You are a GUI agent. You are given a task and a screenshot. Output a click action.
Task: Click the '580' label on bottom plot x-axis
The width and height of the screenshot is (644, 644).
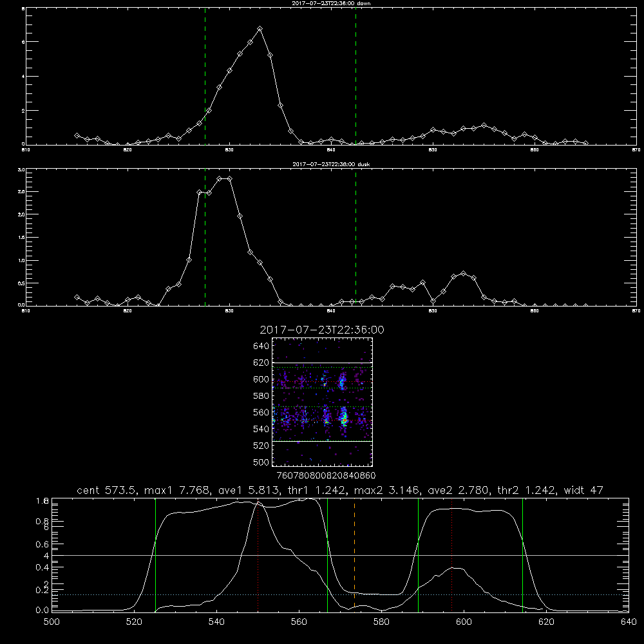pos(381,622)
